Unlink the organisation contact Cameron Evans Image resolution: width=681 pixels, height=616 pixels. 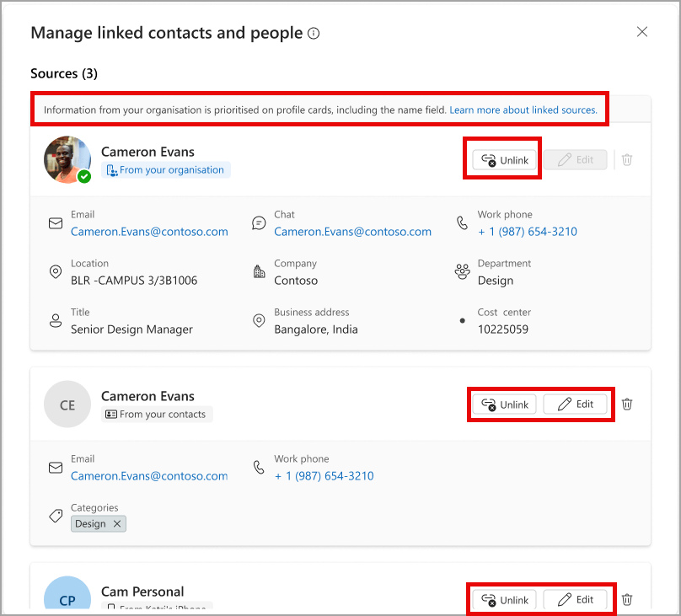pyautogui.click(x=502, y=159)
